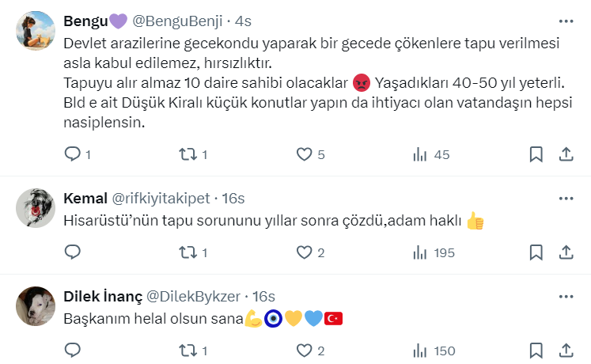
Task: View analytics of Bengu's tweet
Action: pyautogui.click(x=420, y=154)
